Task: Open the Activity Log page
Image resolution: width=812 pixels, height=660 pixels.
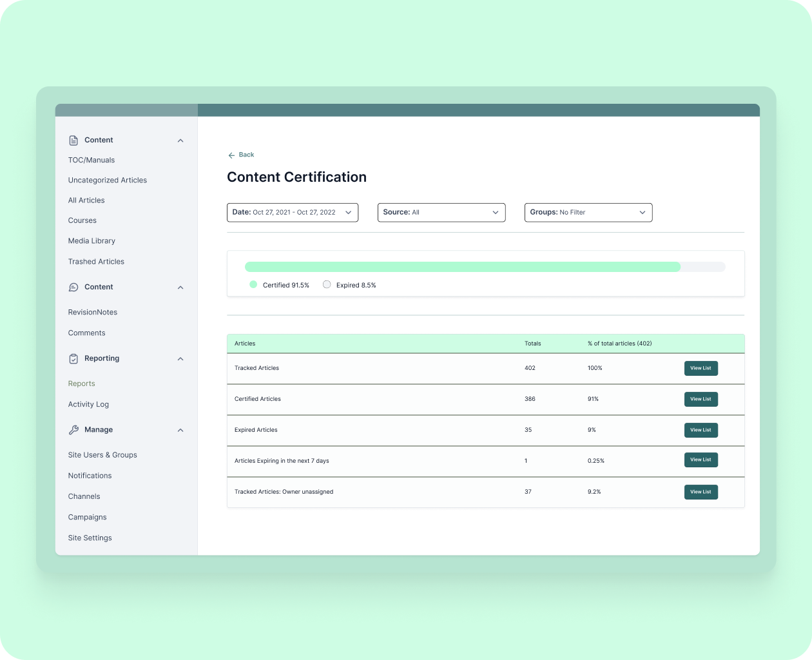Action: (88, 404)
